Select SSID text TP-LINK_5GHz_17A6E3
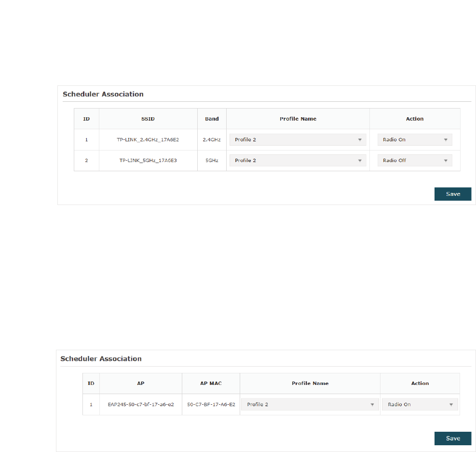This screenshot has height=452, width=476. tap(148, 160)
